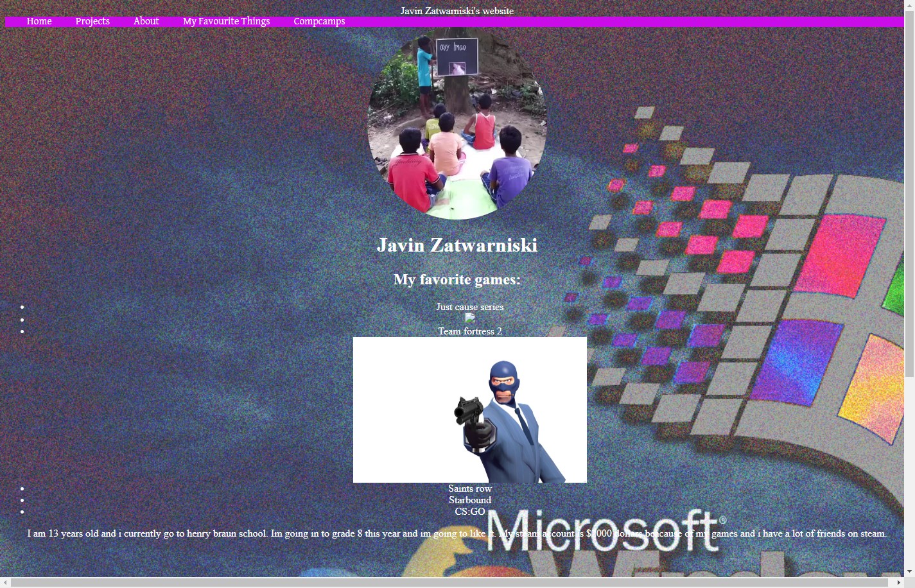Click the vertical scrollbar down arrow

pos(909,572)
